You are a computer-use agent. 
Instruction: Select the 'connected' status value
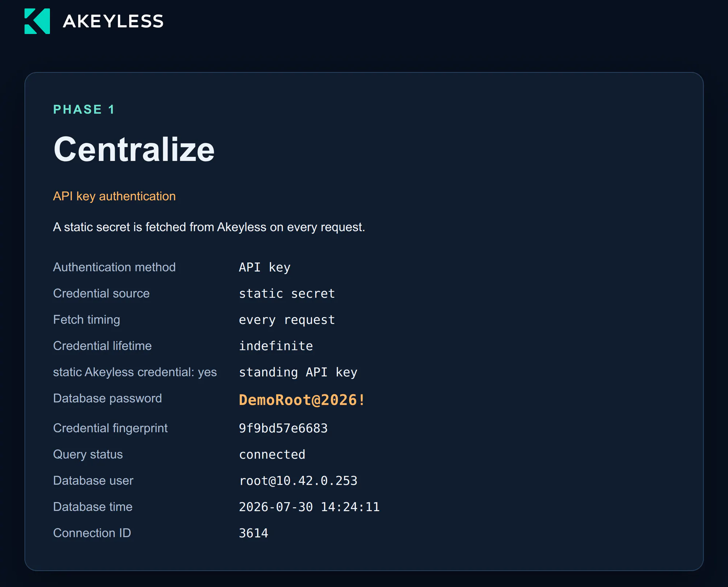[x=272, y=455]
